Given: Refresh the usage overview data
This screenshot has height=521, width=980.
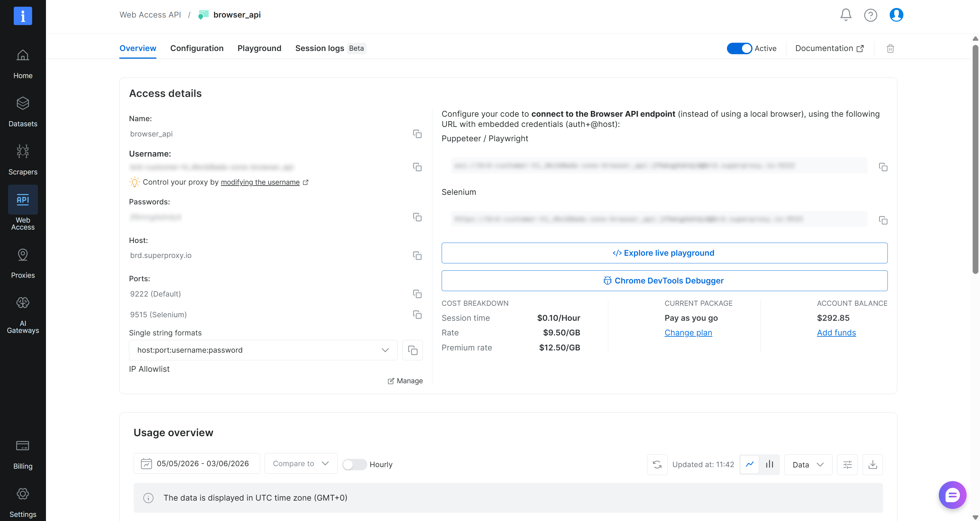Looking at the screenshot, I should (x=657, y=464).
